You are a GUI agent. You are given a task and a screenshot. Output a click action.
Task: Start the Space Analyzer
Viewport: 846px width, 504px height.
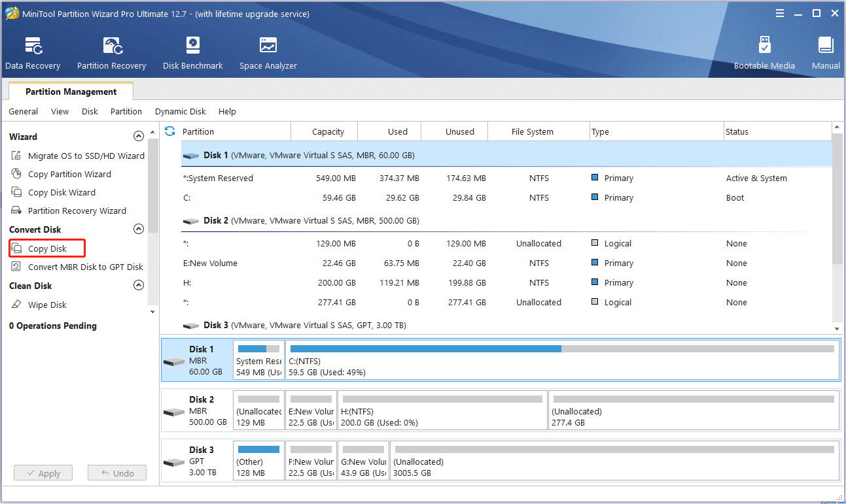(x=268, y=54)
